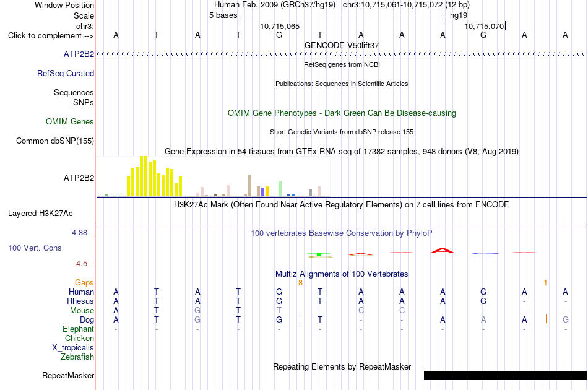Click the Layered H3K27Ac track label

pos(40,213)
